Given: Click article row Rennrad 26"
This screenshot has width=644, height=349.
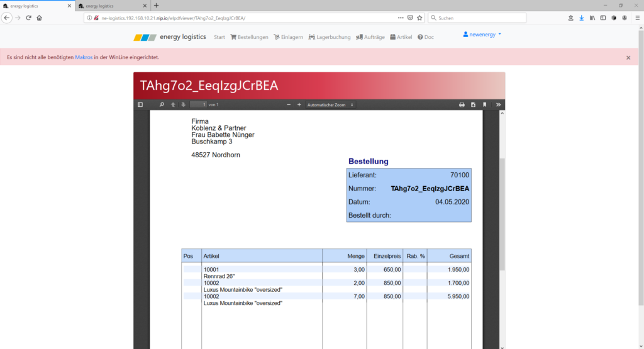Looking at the screenshot, I should click(219, 276).
